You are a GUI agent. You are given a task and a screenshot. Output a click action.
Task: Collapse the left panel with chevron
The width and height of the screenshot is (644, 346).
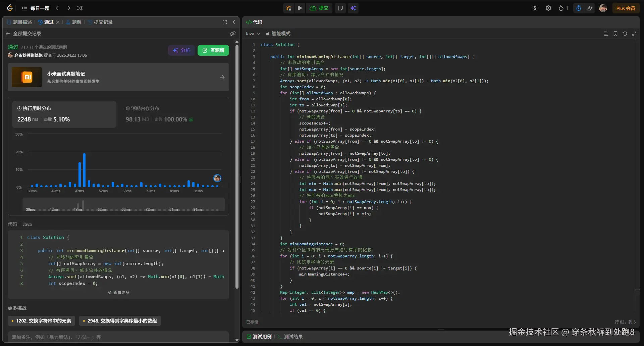tap(234, 22)
